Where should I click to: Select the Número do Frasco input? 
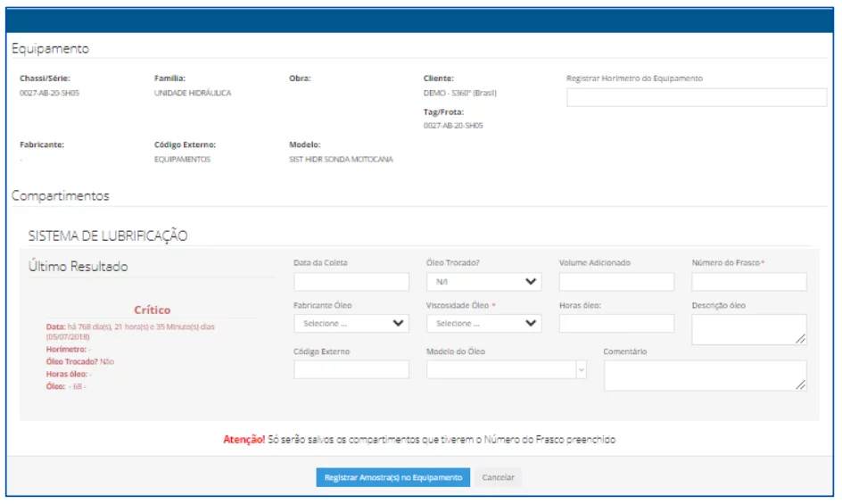tap(748, 282)
